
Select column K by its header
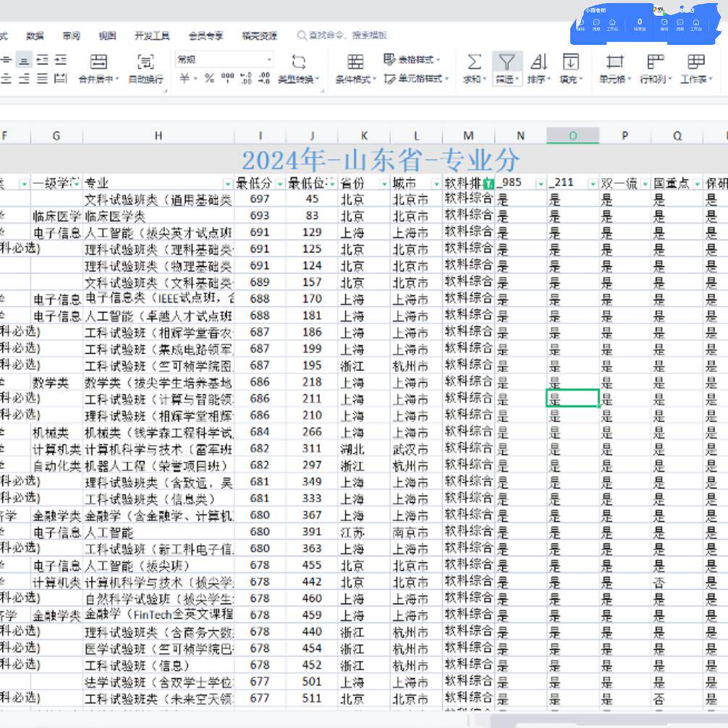[364, 135]
